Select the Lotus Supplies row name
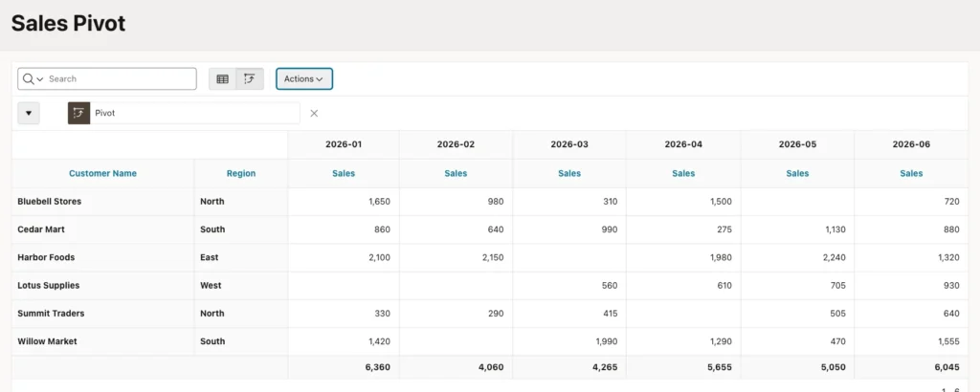This screenshot has width=980, height=392. click(49, 285)
